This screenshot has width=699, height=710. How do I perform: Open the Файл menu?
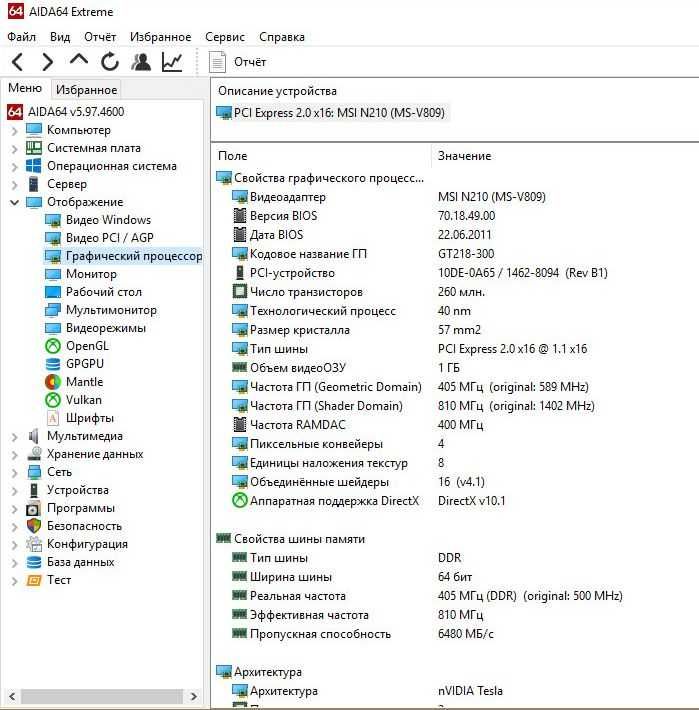click(21, 37)
